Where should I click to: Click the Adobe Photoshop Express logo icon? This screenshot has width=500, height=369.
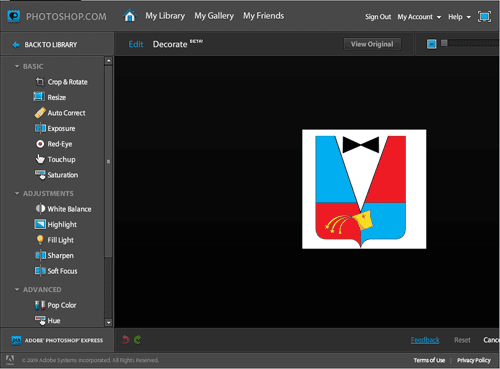point(16,340)
